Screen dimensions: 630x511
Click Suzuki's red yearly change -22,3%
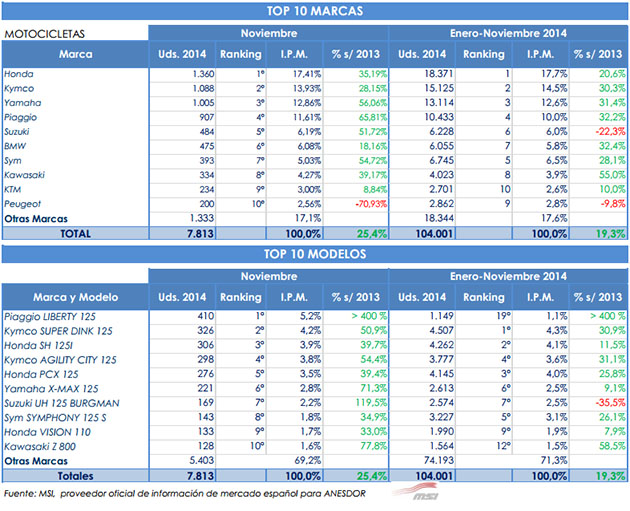click(x=611, y=131)
